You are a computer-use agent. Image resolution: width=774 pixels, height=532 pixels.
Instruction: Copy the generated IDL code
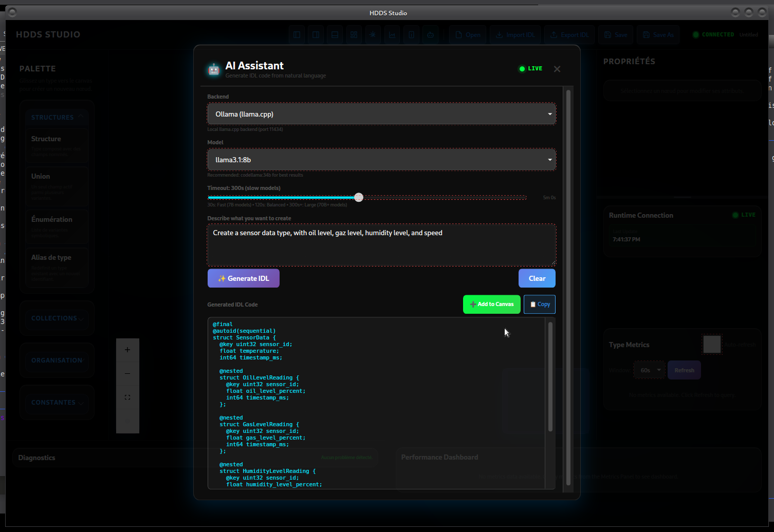pos(540,305)
